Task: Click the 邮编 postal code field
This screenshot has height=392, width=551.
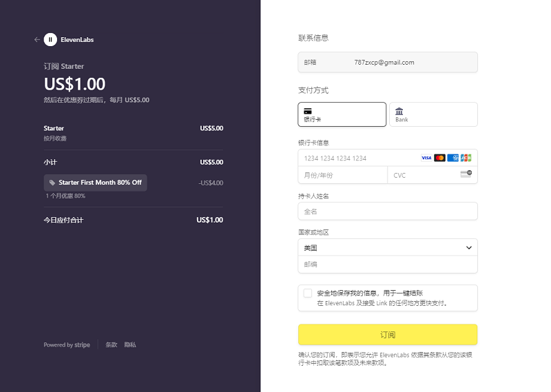Action: [x=388, y=265]
